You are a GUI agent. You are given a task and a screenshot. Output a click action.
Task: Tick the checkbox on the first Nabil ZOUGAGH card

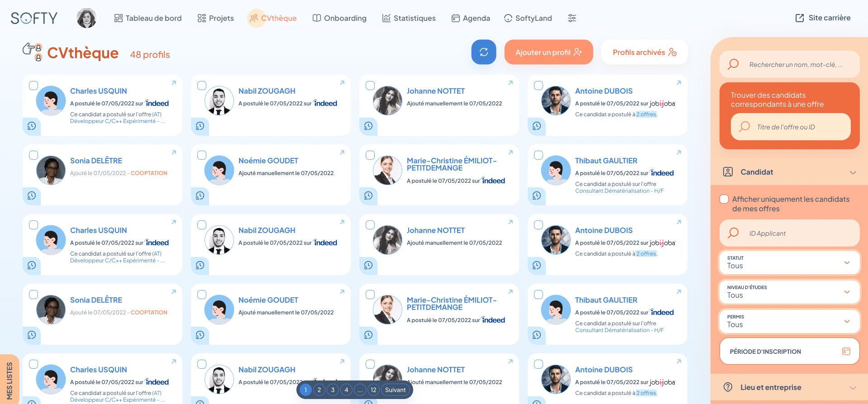[x=202, y=86]
